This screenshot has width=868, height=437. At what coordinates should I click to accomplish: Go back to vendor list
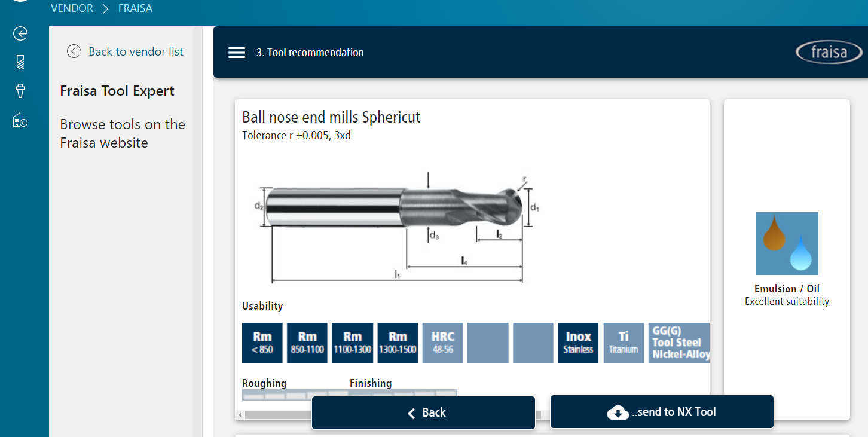coord(125,51)
